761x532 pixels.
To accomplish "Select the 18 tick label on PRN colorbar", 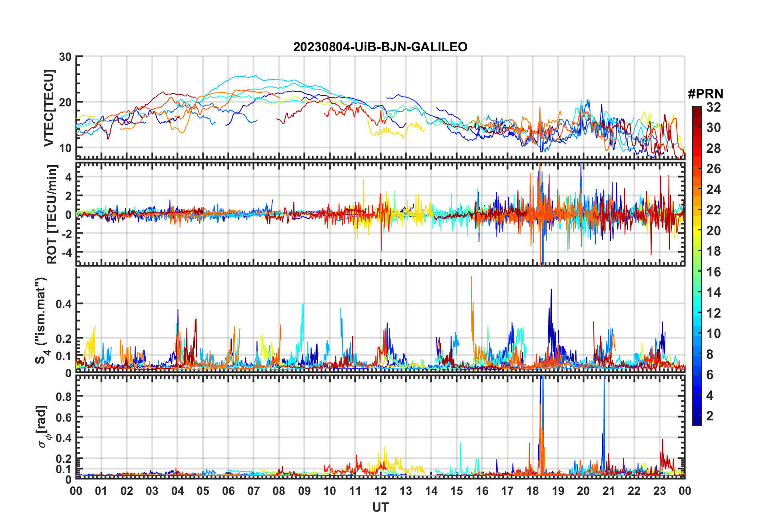I will click(x=713, y=251).
